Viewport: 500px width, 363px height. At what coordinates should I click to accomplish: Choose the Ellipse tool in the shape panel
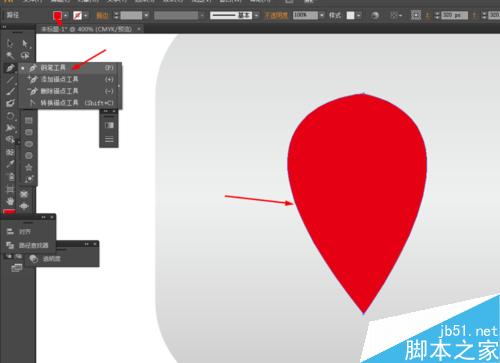[x=29, y=144]
